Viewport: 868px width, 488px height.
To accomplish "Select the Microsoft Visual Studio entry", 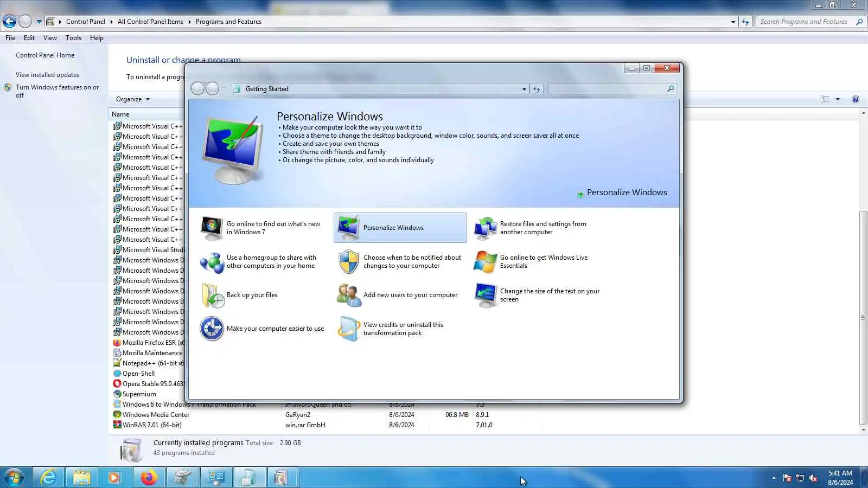I will click(x=149, y=250).
